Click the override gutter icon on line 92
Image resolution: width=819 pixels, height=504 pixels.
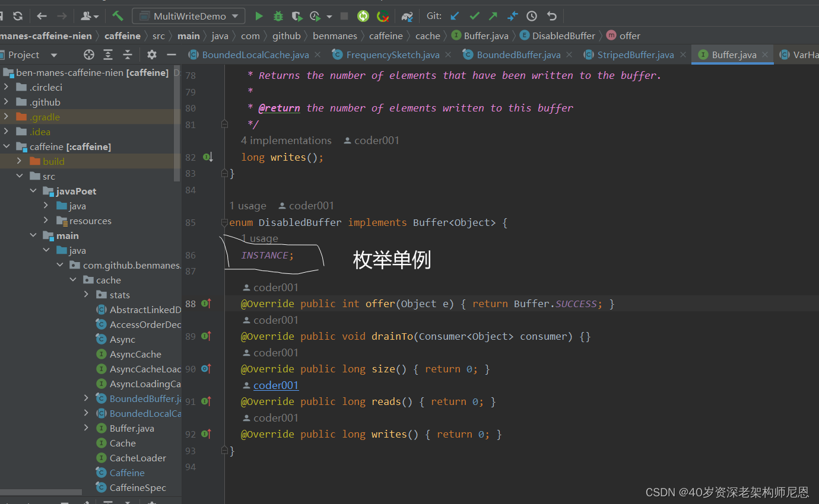click(x=207, y=434)
